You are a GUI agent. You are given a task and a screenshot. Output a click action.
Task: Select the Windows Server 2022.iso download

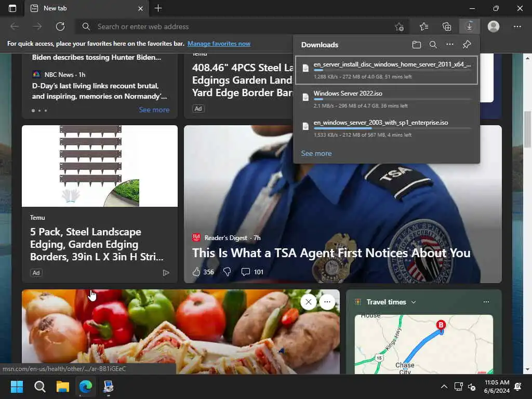click(387, 99)
